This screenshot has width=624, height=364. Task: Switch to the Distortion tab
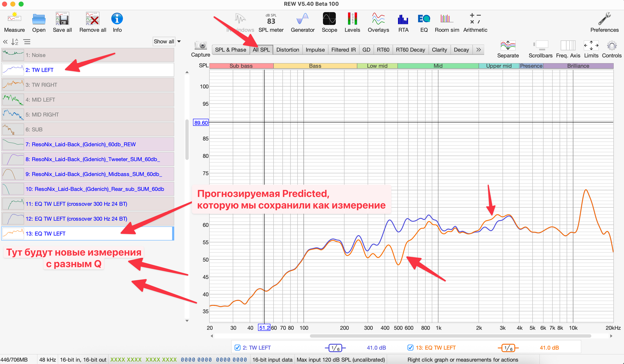[x=287, y=50]
